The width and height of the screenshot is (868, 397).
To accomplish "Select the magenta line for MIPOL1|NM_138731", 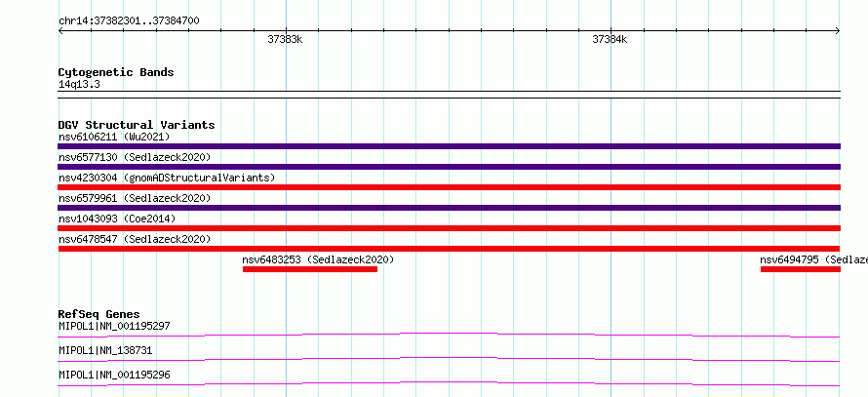I will pyautogui.click(x=449, y=359).
